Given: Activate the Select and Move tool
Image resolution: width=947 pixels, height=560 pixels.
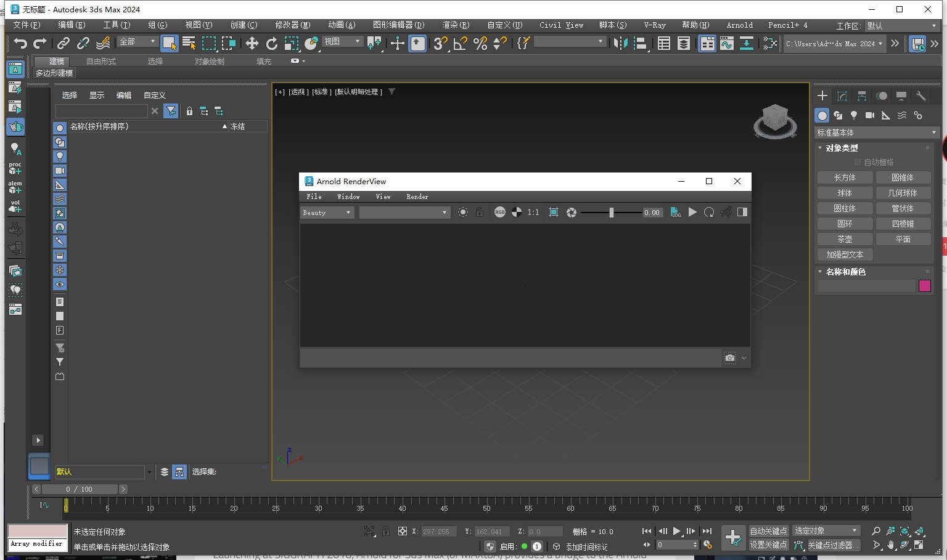Looking at the screenshot, I should click(x=252, y=43).
